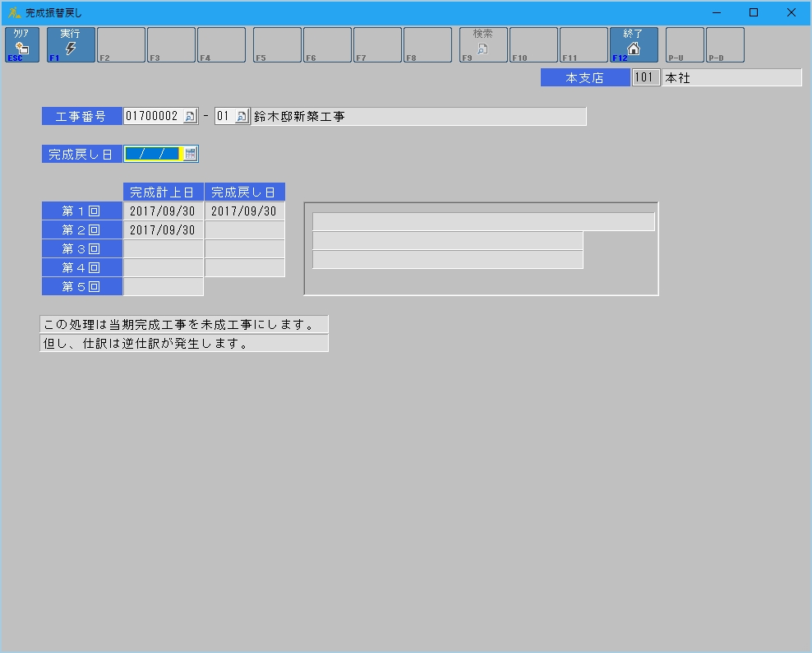Focus the 完成戻し日 date input field
This screenshot has height=653, width=812.
click(x=152, y=154)
